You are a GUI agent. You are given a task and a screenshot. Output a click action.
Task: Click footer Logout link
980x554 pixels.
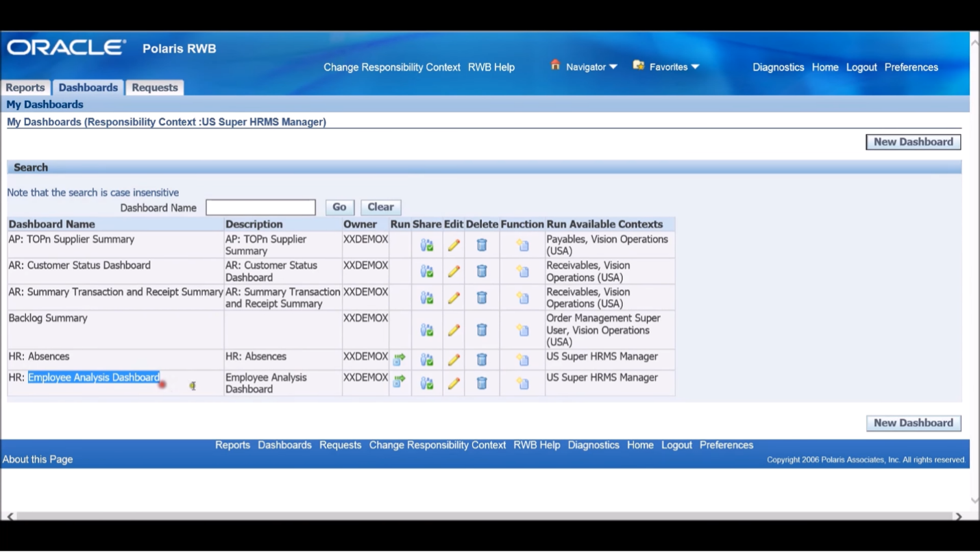[x=677, y=445]
